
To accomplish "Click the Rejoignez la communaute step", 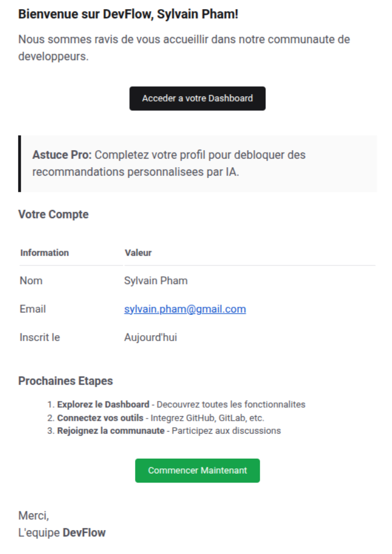I will pyautogui.click(x=168, y=430).
